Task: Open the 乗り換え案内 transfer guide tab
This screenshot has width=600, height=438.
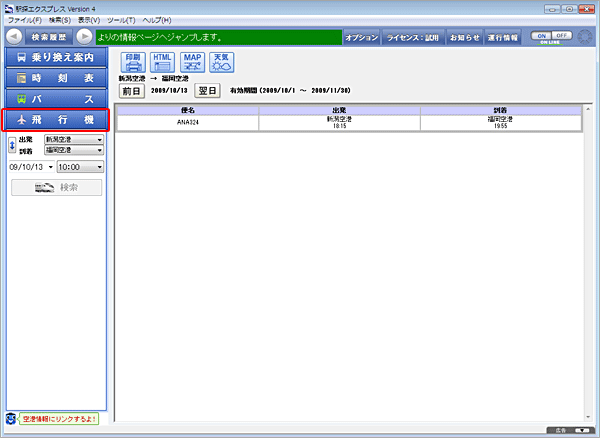Action: 55,57
